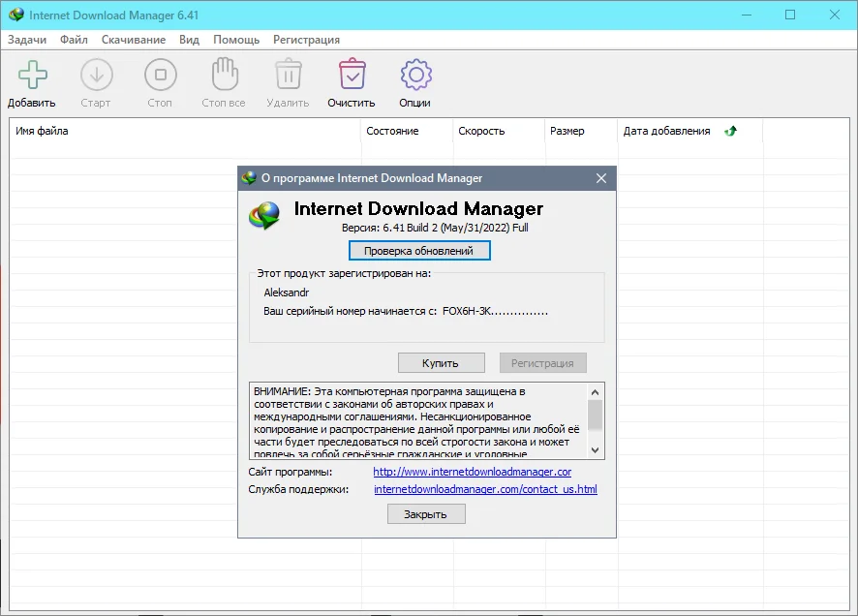Click the Стоп все hand icon

click(x=225, y=74)
